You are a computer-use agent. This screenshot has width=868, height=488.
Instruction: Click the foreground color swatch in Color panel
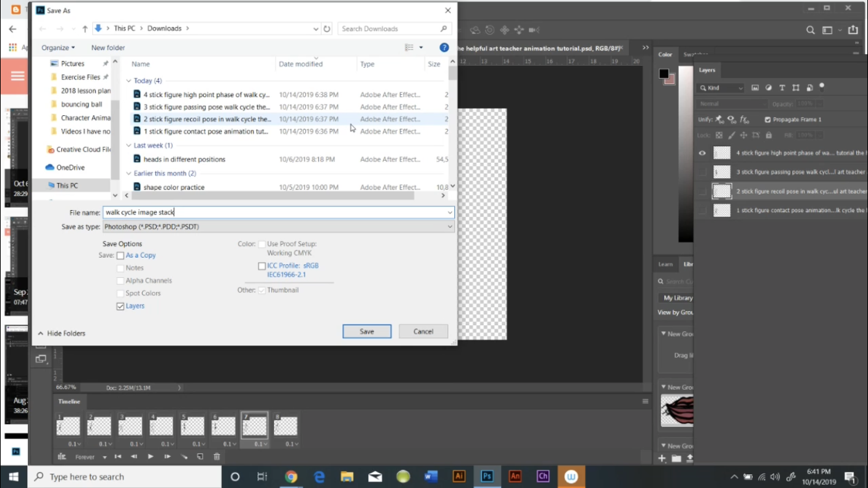(x=663, y=74)
